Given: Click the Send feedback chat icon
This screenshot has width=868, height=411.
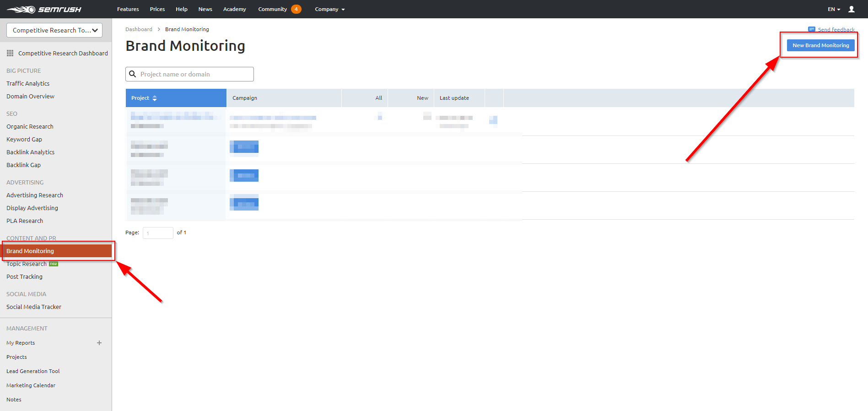Looking at the screenshot, I should (x=811, y=29).
